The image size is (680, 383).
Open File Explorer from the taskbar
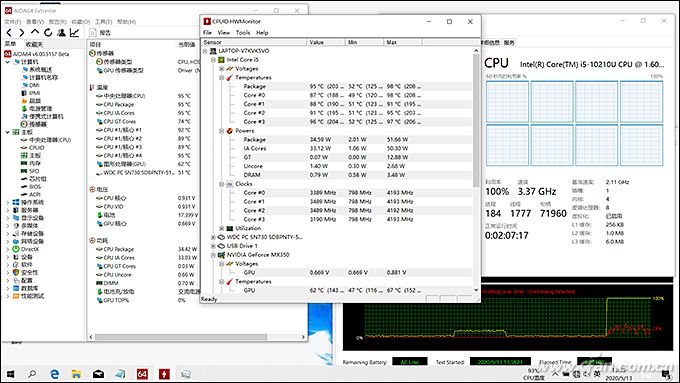[76, 373]
